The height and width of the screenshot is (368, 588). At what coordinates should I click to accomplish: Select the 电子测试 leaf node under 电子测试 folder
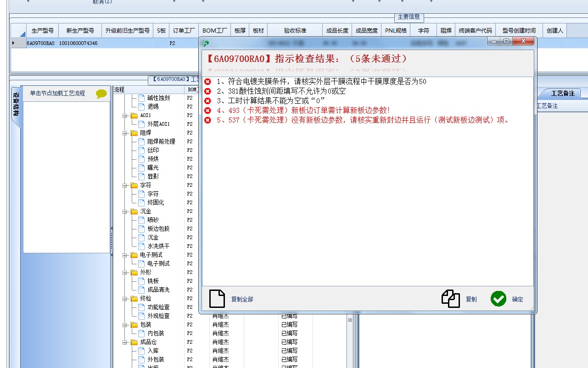point(158,264)
